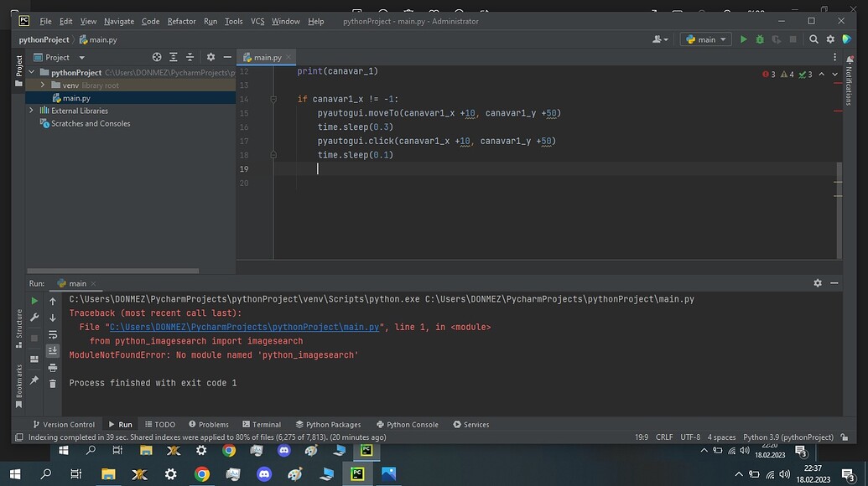Start debugging with the bug icon
The image size is (868, 486).
coord(760,39)
